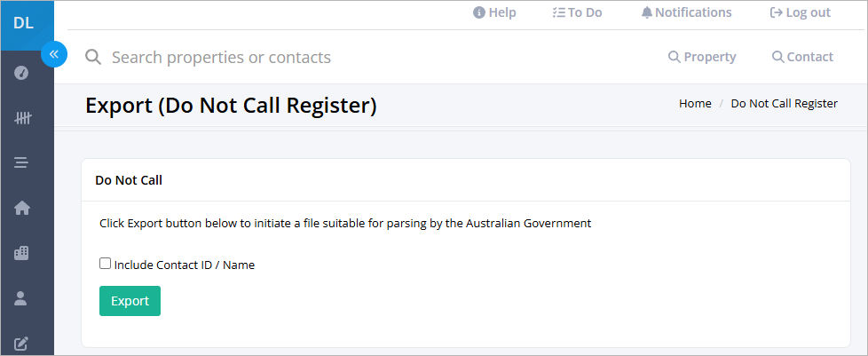Image resolution: width=868 pixels, height=356 pixels.
Task: Collapse the sidebar with double chevron
Action: point(54,54)
